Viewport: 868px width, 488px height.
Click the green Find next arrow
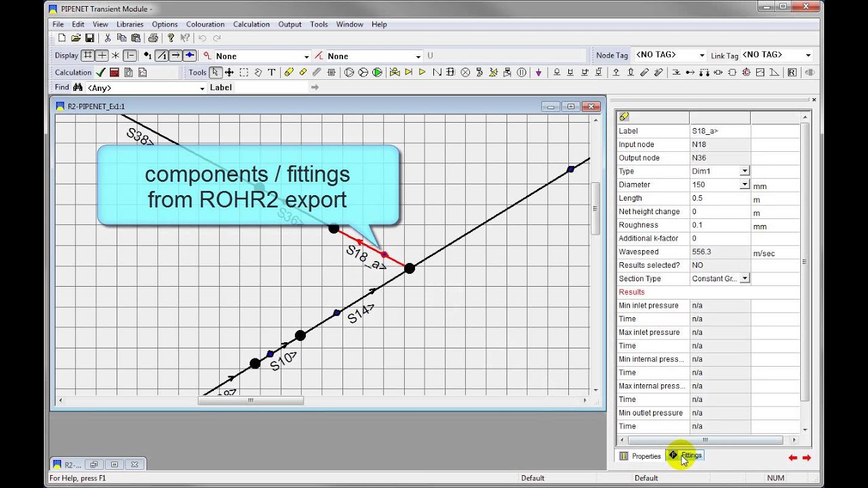pyautogui.click(x=314, y=87)
